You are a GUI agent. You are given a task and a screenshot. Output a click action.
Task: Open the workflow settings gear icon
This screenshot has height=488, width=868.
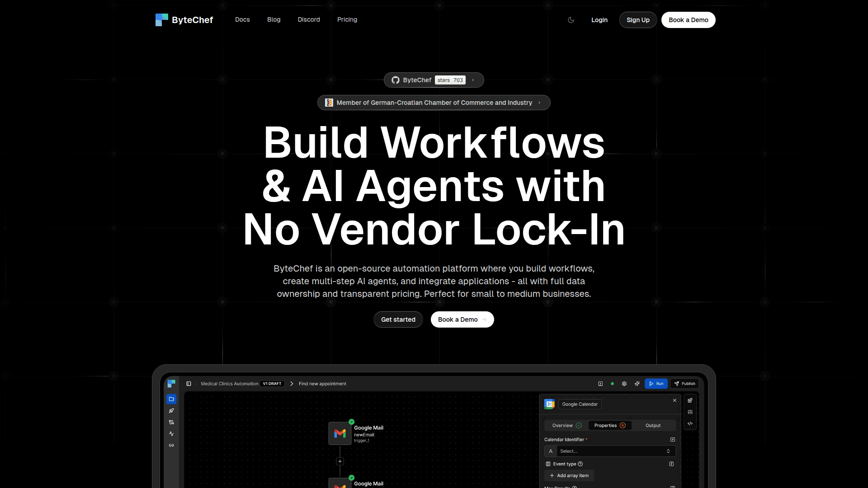click(624, 384)
